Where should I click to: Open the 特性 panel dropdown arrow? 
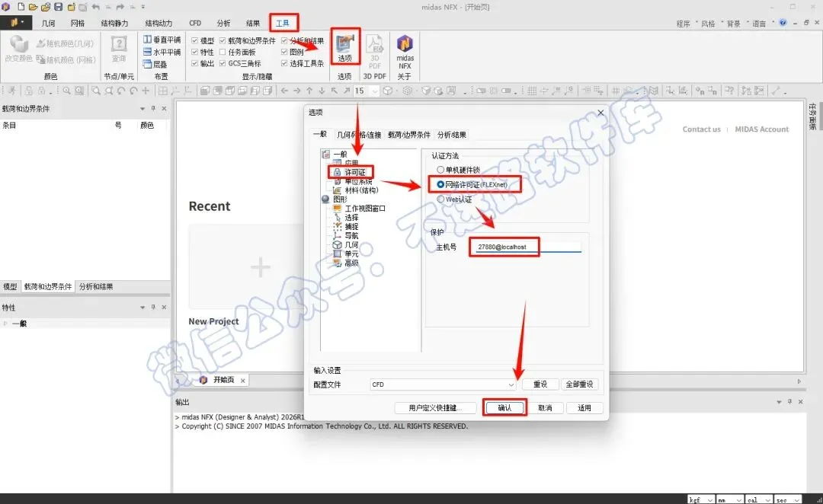coord(143,308)
